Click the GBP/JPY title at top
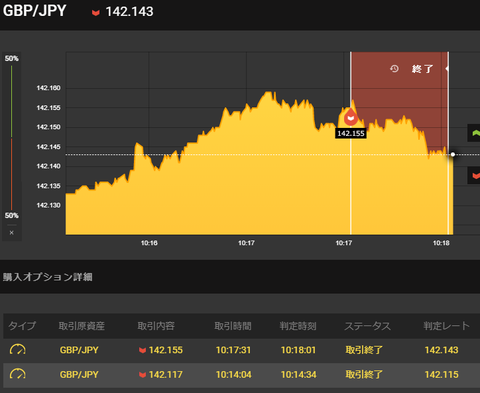The height and width of the screenshot is (393, 480). 35,11
